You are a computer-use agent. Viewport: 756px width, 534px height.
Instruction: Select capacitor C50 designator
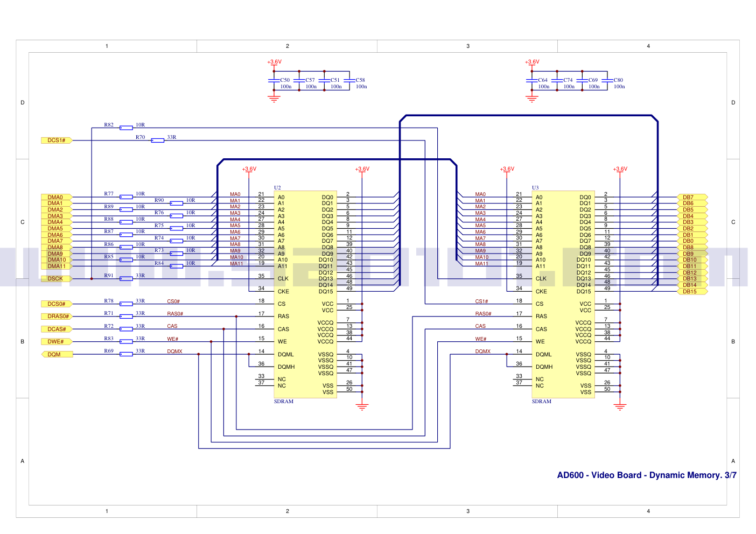(x=285, y=80)
